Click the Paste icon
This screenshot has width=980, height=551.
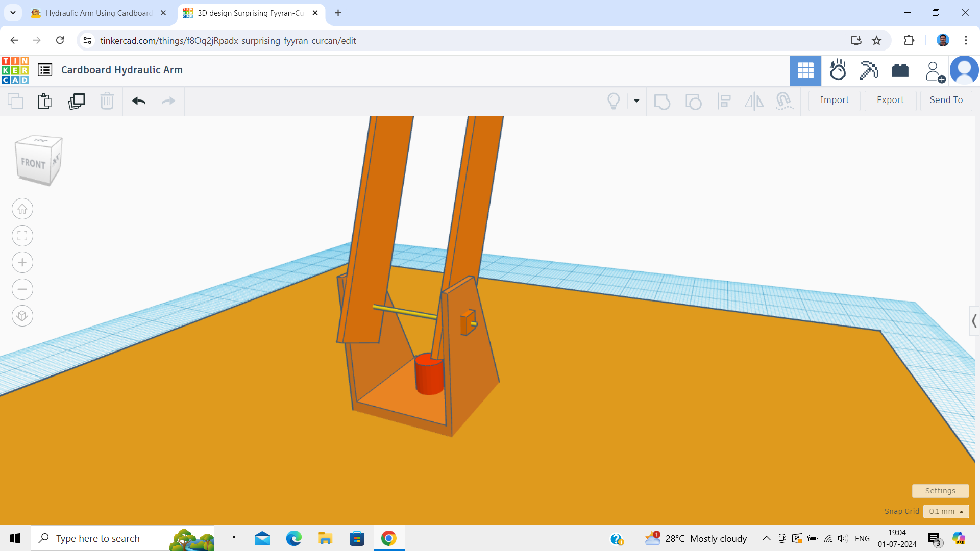(44, 101)
